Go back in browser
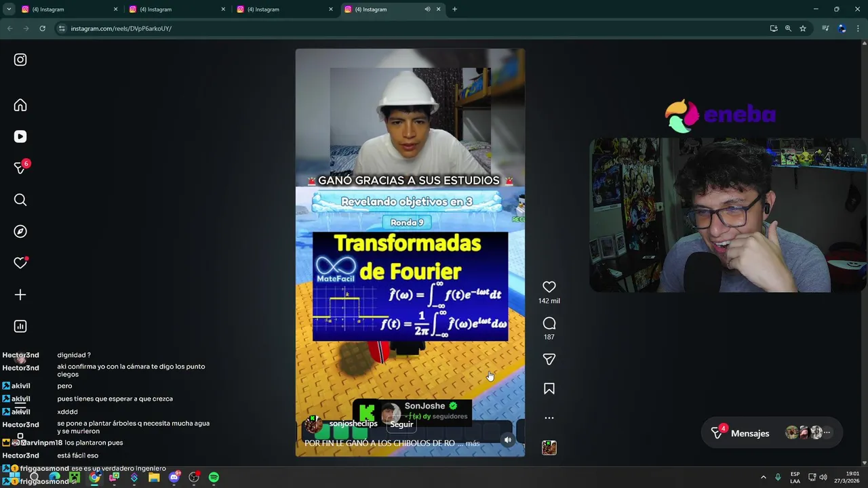Image resolution: width=868 pixels, height=488 pixels. [x=9, y=28]
